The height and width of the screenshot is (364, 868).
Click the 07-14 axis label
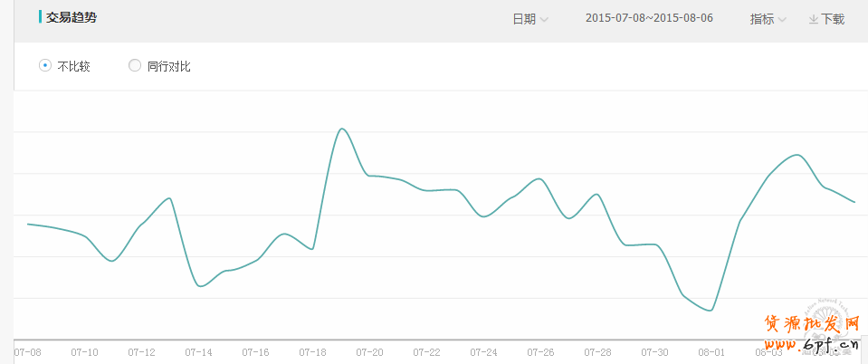(198, 351)
